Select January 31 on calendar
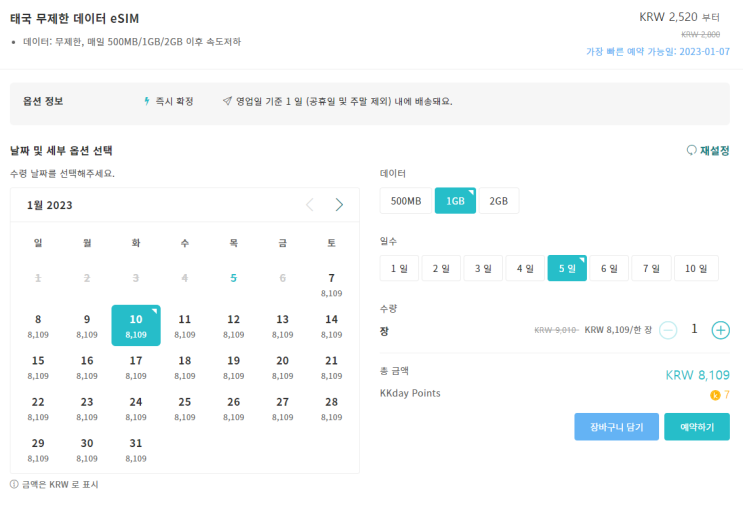Viewport: 743px width, 508px height. click(136, 449)
